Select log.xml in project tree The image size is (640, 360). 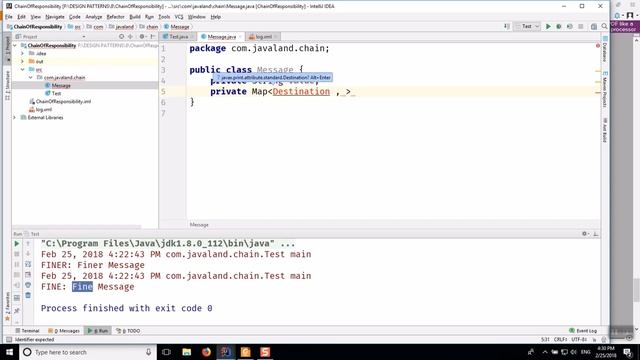point(43,110)
